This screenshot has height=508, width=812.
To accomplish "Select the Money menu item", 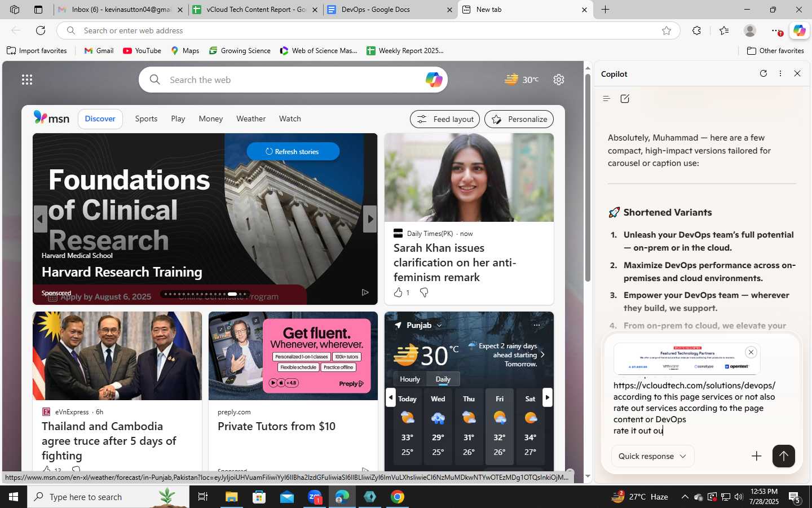I will [211, 119].
